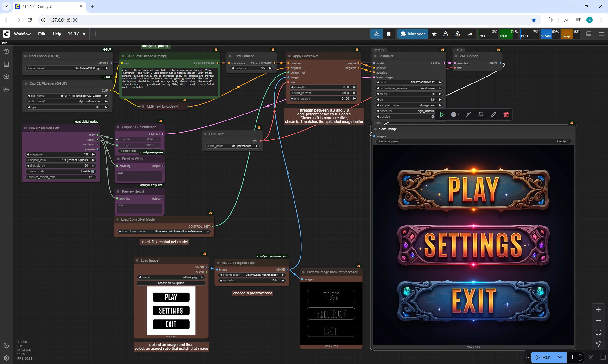Click the share arrow icon in top toolbar
The image size is (608, 364).
(x=470, y=34)
